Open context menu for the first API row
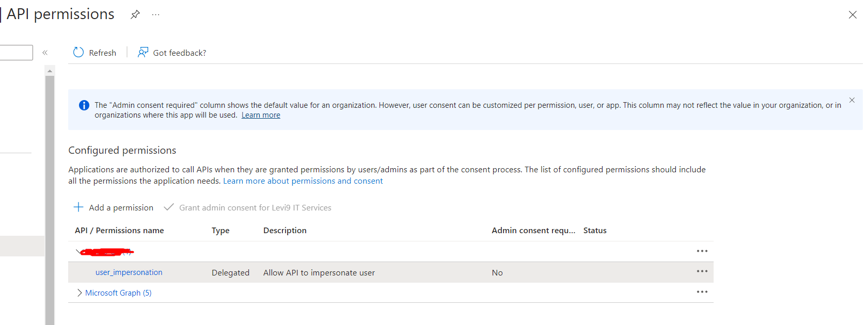This screenshot has width=868, height=325. pyautogui.click(x=702, y=251)
